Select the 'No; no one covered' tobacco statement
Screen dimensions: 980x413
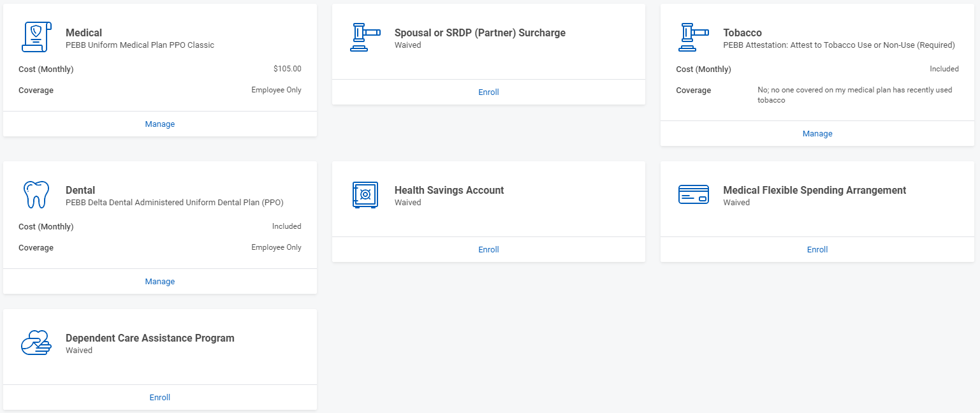coord(854,95)
